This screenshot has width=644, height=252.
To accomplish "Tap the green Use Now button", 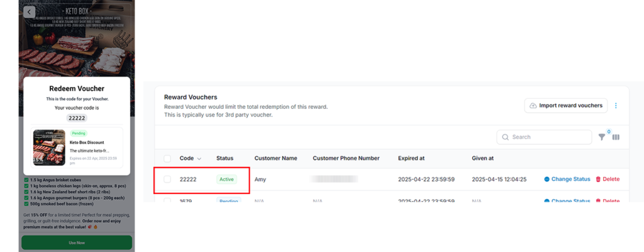I will [x=77, y=243].
